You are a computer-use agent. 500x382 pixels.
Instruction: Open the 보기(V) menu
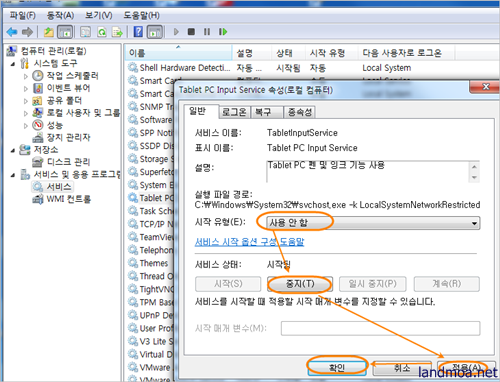pyautogui.click(x=99, y=15)
